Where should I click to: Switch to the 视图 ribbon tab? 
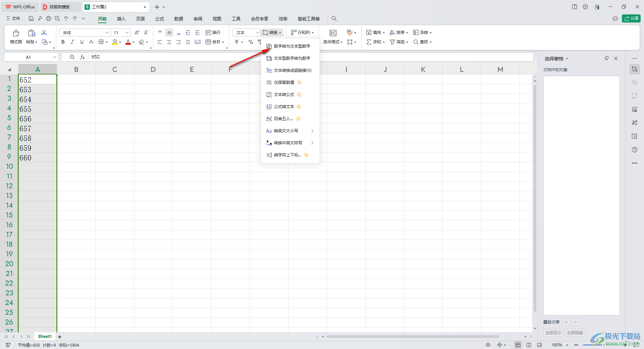217,19
